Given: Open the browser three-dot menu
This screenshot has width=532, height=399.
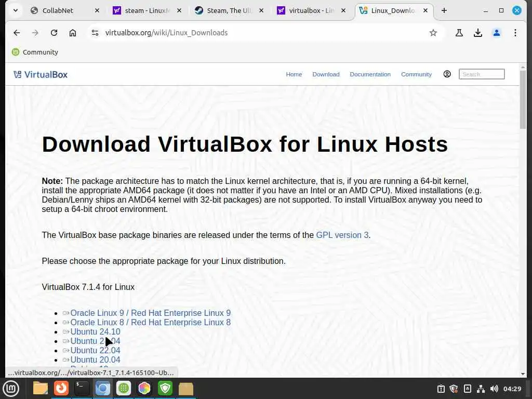Looking at the screenshot, I should (x=515, y=33).
